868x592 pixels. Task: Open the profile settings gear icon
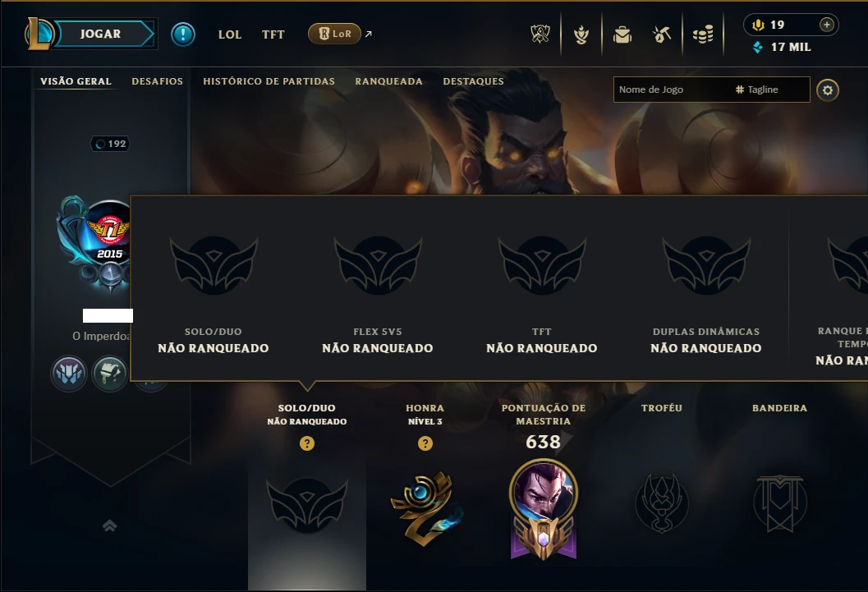tap(828, 90)
